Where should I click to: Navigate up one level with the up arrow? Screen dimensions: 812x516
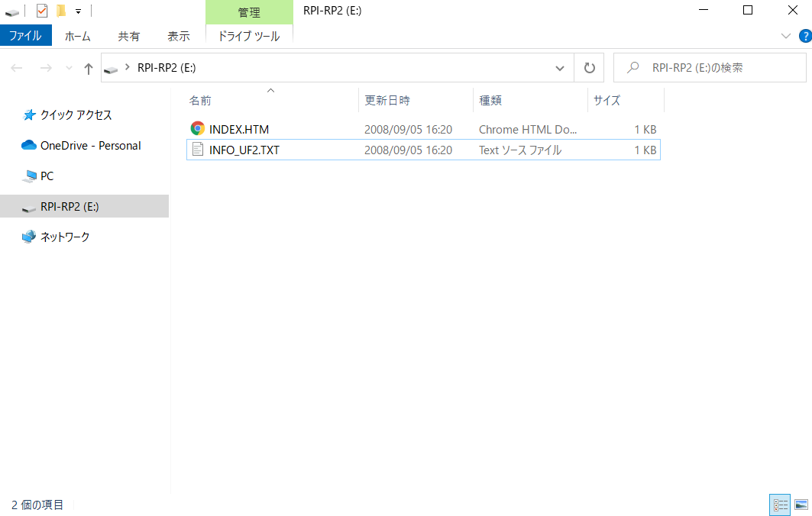tap(88, 67)
